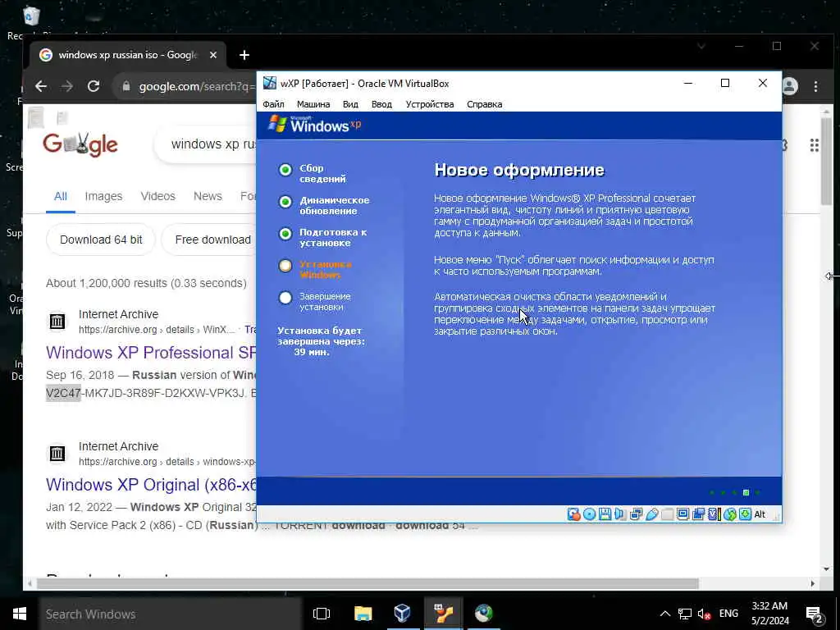This screenshot has width=840, height=630.
Task: Open Chrome tab search chevron
Action: (701, 47)
